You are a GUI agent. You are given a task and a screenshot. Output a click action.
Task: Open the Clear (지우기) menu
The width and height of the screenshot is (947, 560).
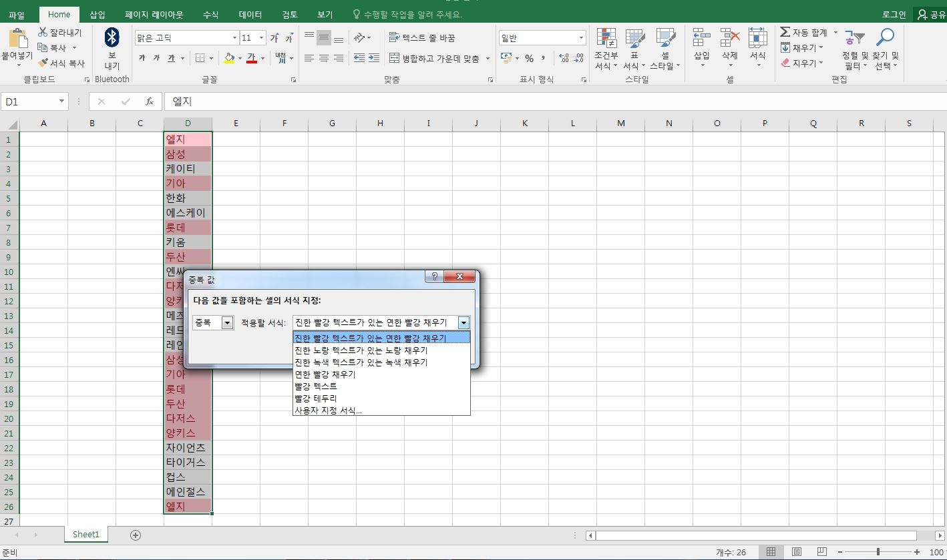(x=803, y=63)
